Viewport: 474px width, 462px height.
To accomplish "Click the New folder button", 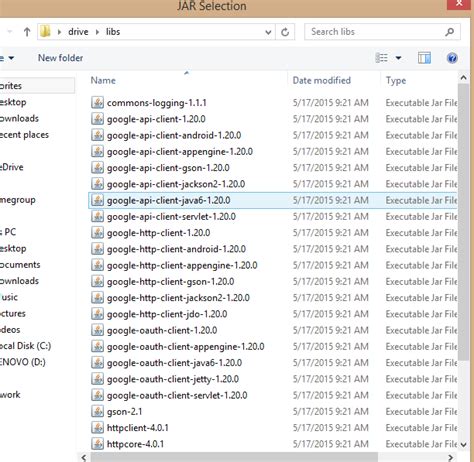I will pyautogui.click(x=60, y=58).
